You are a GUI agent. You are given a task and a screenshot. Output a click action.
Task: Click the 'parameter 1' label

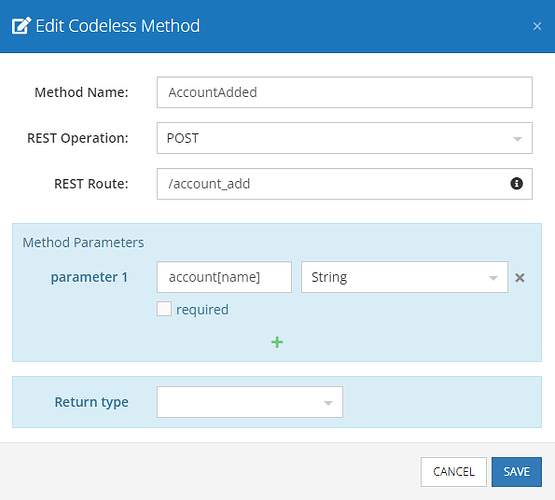(x=89, y=277)
